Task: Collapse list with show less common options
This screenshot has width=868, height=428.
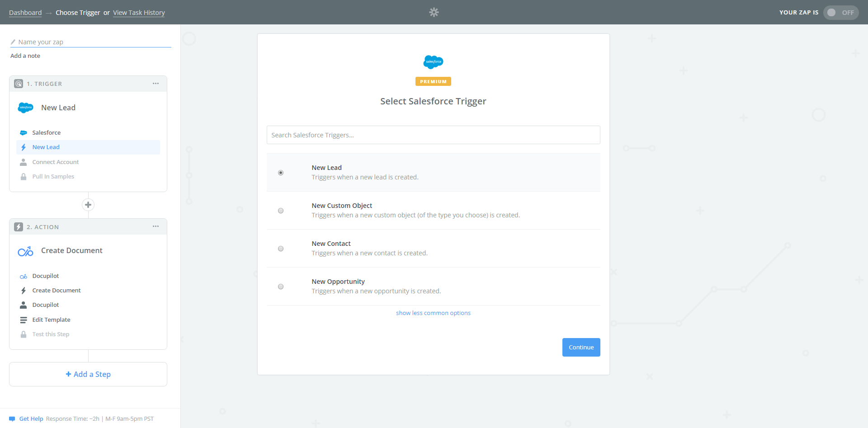Action: coord(433,313)
